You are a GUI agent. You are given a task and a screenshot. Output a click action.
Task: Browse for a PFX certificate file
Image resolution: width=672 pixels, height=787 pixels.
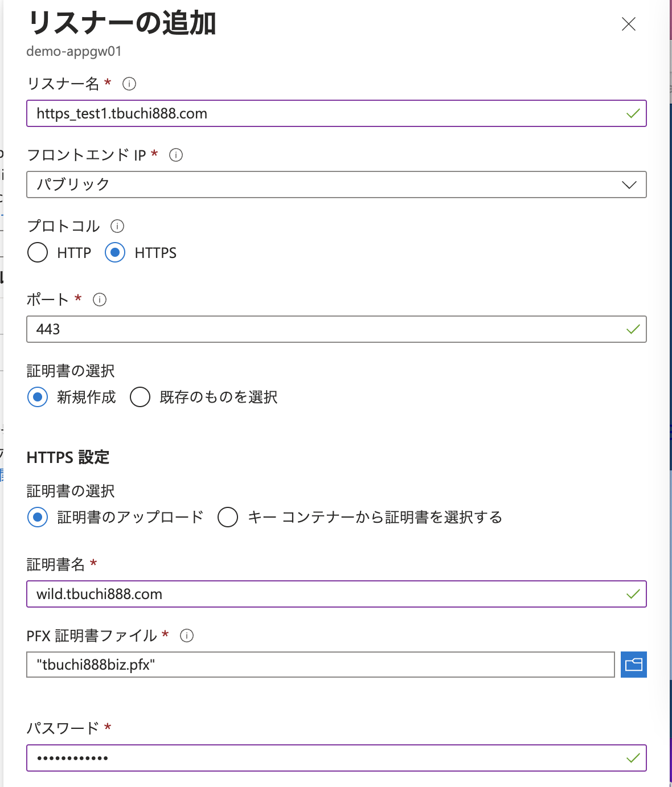pyautogui.click(x=633, y=665)
